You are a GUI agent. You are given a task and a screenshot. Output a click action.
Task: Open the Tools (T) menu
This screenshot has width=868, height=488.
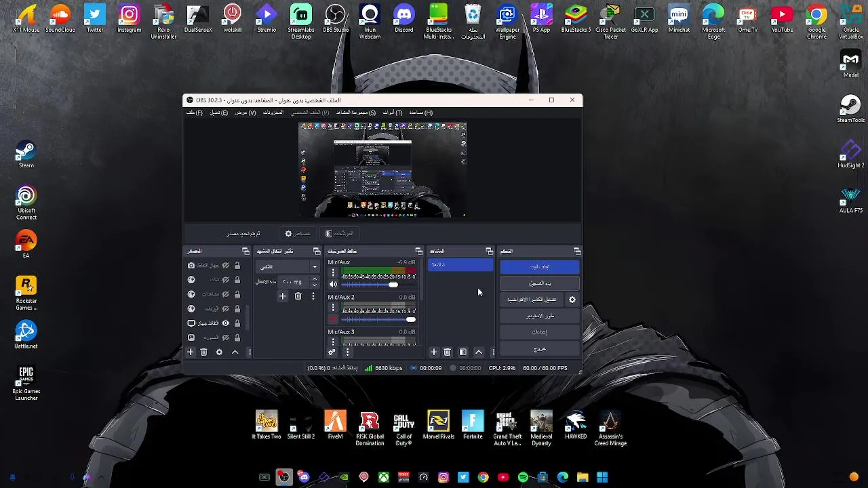(x=393, y=113)
